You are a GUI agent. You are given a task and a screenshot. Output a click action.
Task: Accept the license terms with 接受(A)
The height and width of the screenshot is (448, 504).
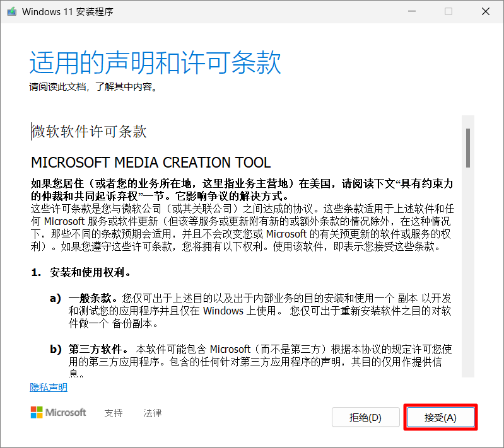[440, 418]
